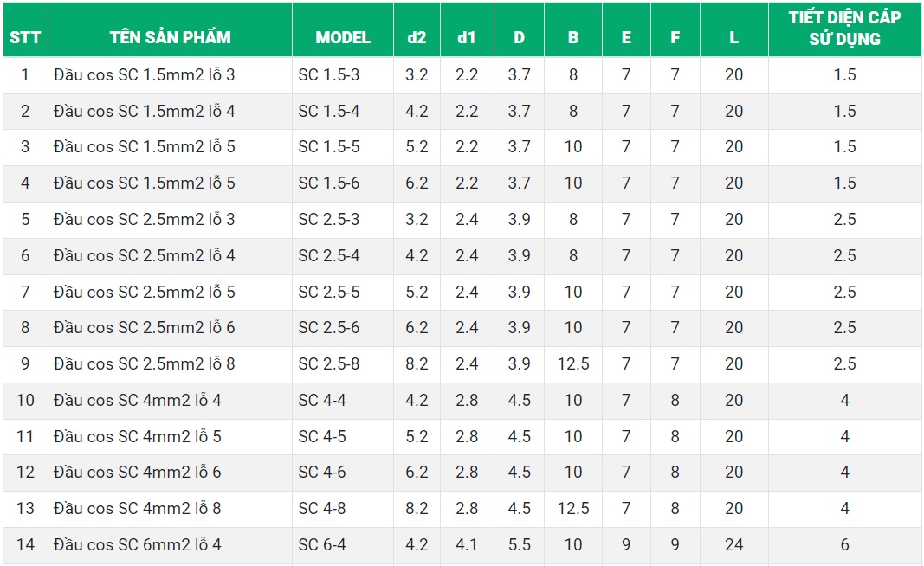Select the SC 1.5-6 model cell
This screenshot has height=566, width=924.
pos(328,183)
